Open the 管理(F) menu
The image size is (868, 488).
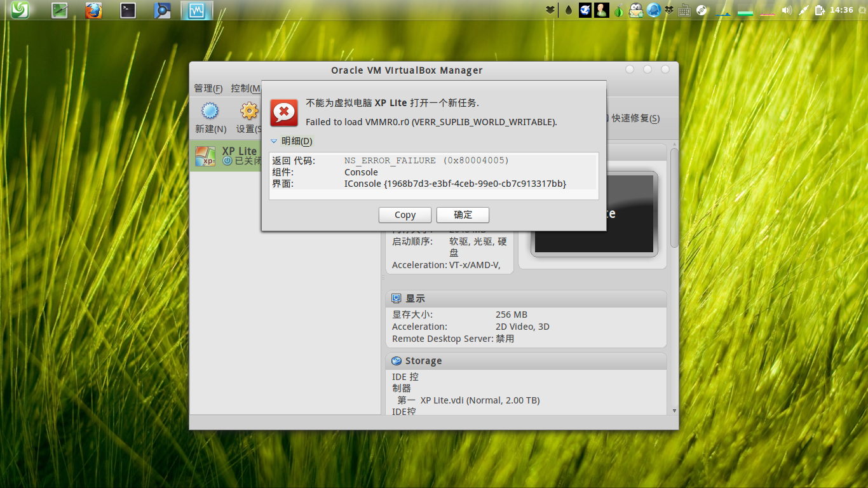[x=208, y=88]
